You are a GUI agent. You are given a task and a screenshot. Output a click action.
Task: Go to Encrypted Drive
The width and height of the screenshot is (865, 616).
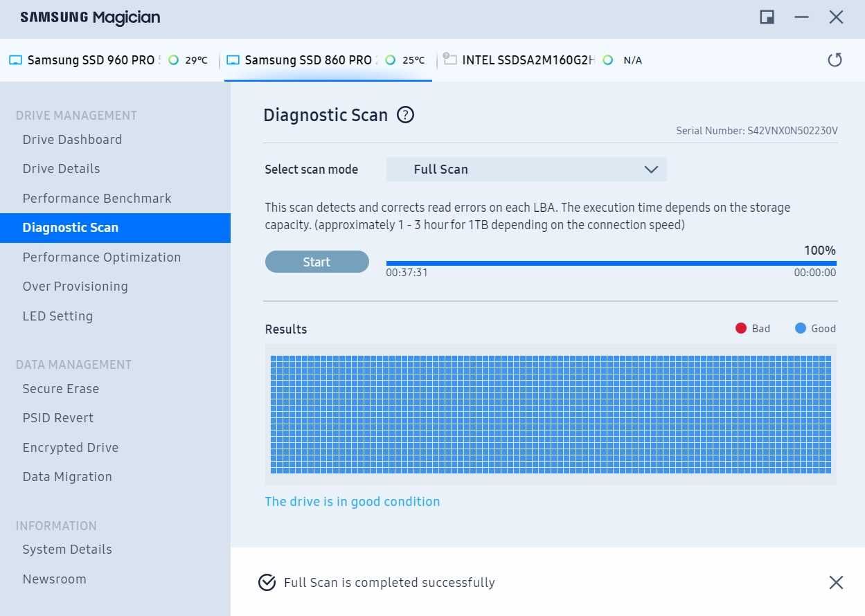coord(71,448)
